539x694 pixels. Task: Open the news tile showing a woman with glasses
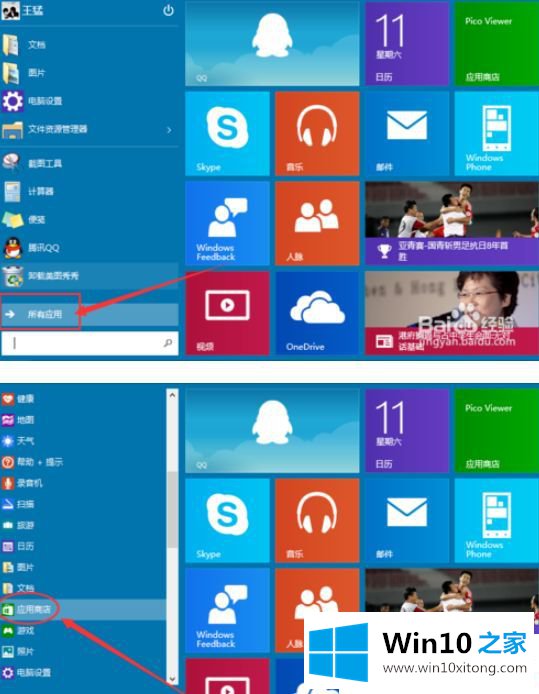tap(452, 313)
